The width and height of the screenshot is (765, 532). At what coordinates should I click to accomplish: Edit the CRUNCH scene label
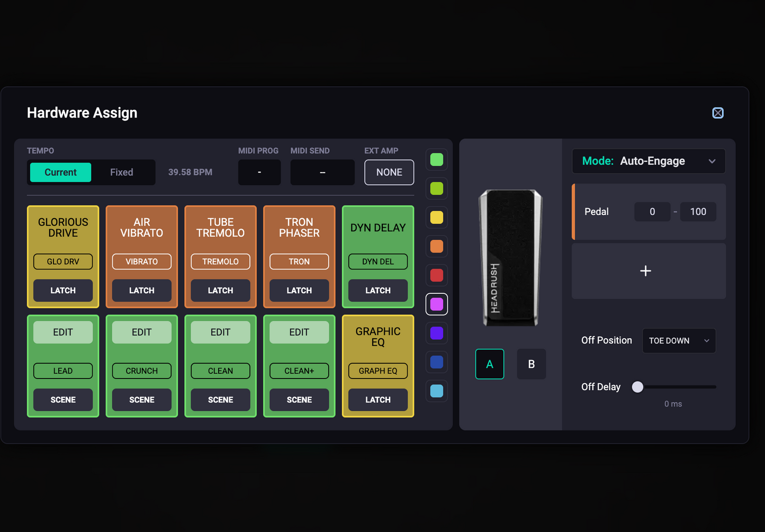tap(142, 371)
